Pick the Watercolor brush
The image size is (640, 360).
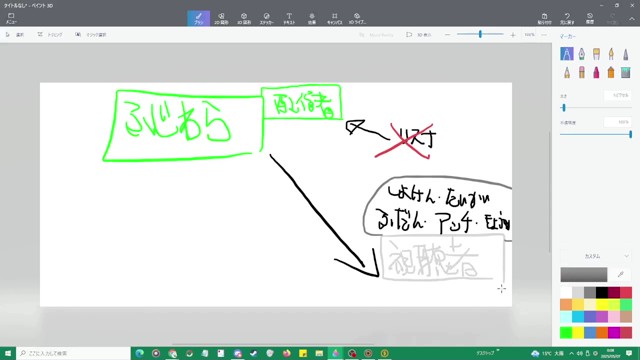coord(611,53)
